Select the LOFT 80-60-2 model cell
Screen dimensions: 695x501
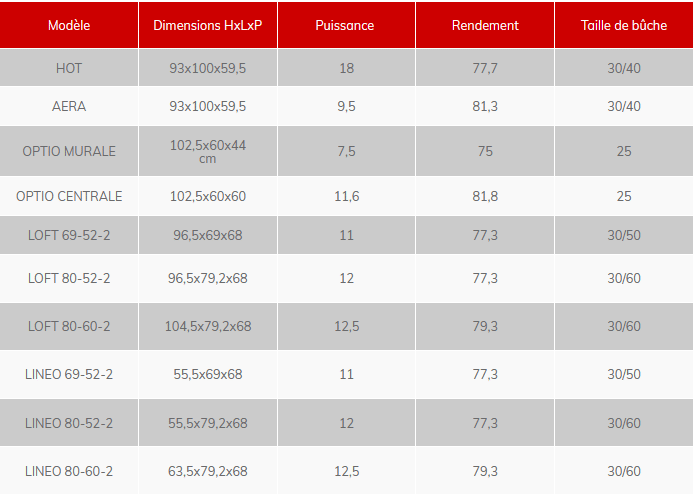tap(69, 326)
